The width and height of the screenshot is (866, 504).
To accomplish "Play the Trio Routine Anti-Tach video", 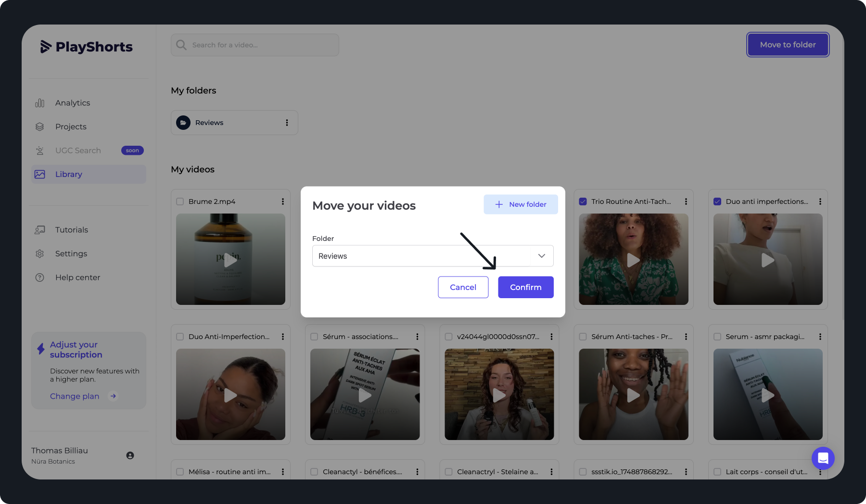I will click(634, 260).
